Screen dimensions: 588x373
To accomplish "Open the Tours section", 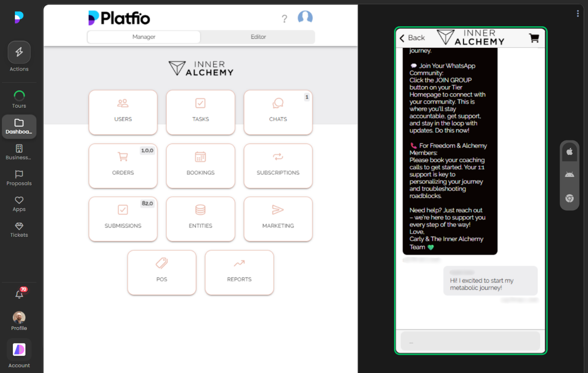I will click(19, 98).
